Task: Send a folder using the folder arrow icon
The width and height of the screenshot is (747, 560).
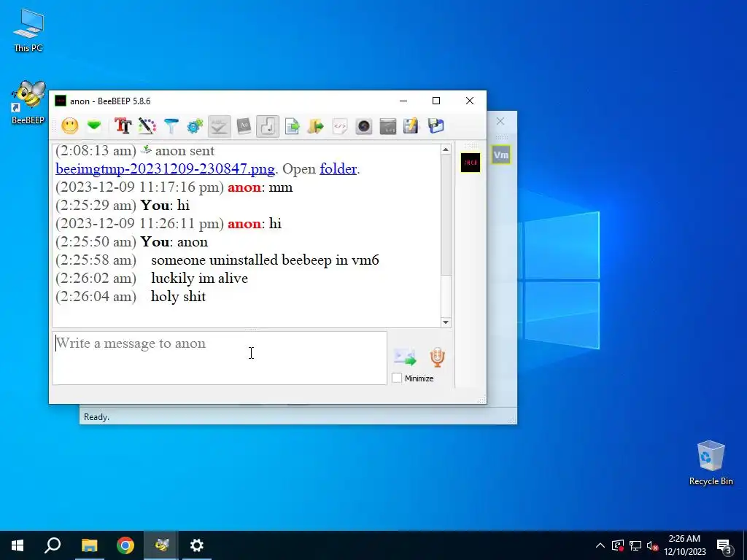Action: tap(315, 125)
